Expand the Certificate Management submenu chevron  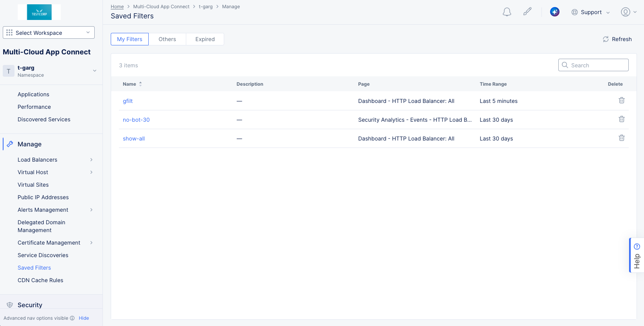click(92, 243)
